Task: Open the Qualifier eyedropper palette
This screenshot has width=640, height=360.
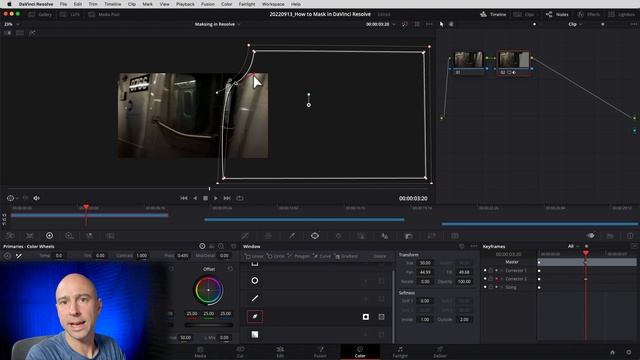Action: (x=291, y=236)
